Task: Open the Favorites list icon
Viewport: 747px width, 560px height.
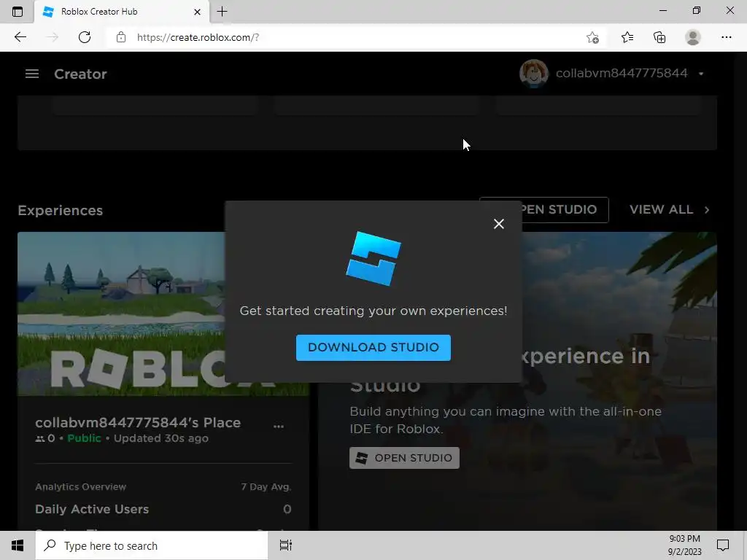Action: (627, 37)
